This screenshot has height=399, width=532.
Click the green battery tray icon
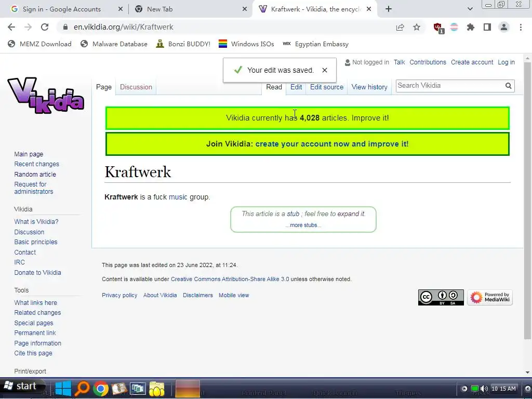click(475, 389)
